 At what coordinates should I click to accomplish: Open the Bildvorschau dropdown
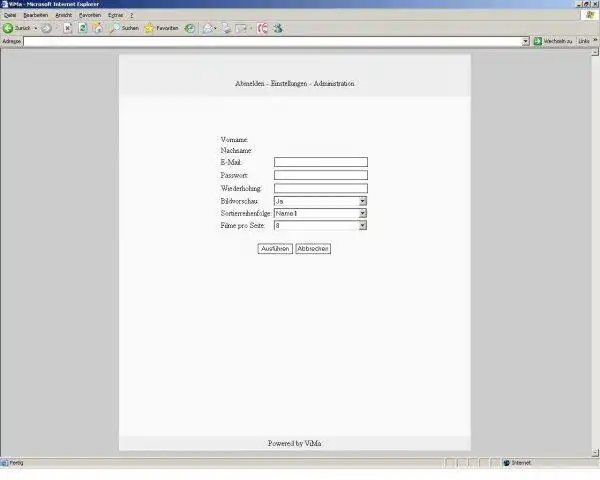click(320, 201)
